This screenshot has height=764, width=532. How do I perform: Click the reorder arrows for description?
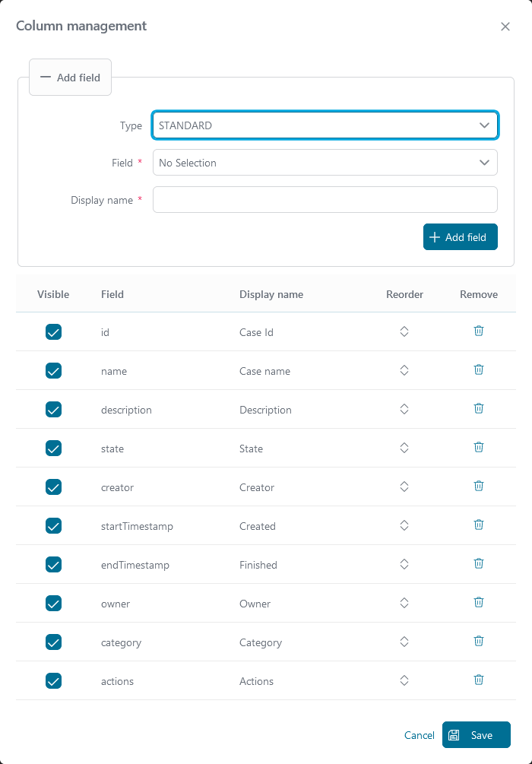pyautogui.click(x=404, y=409)
